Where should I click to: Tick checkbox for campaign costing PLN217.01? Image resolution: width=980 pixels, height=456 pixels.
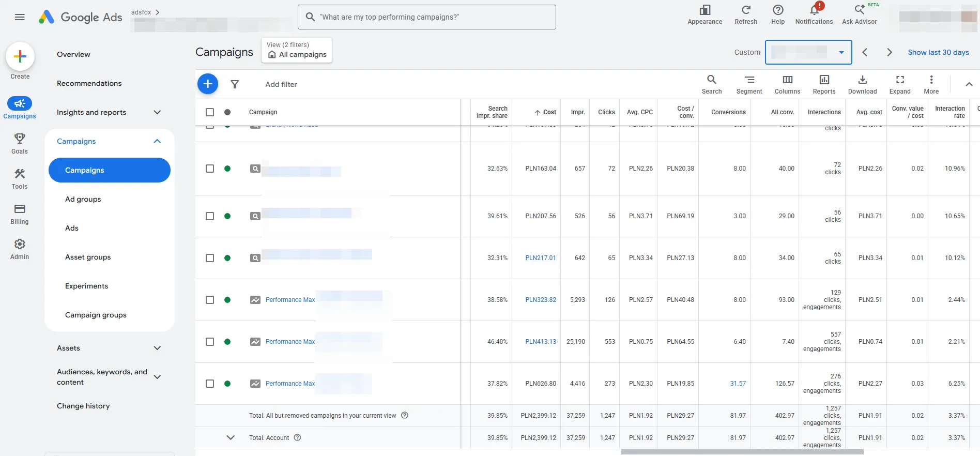[210, 258]
